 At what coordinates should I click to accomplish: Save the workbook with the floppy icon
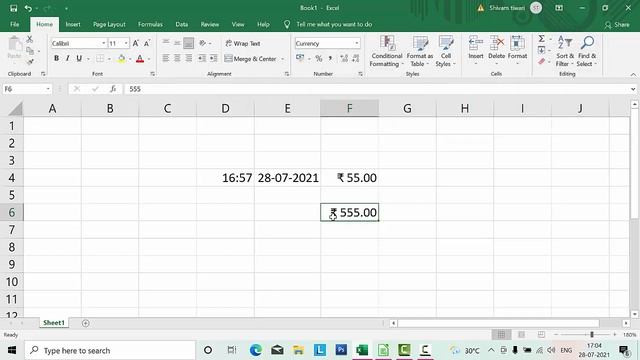pyautogui.click(x=13, y=8)
